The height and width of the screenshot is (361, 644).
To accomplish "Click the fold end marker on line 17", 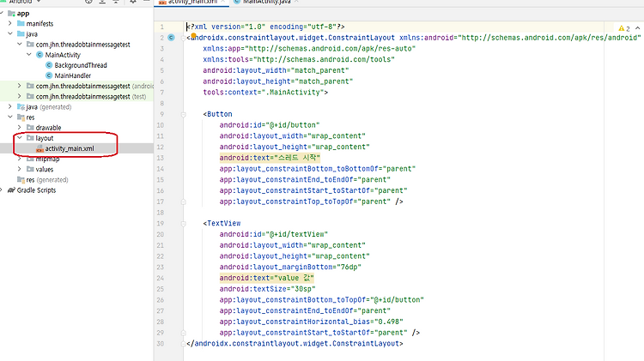I will tap(184, 202).
